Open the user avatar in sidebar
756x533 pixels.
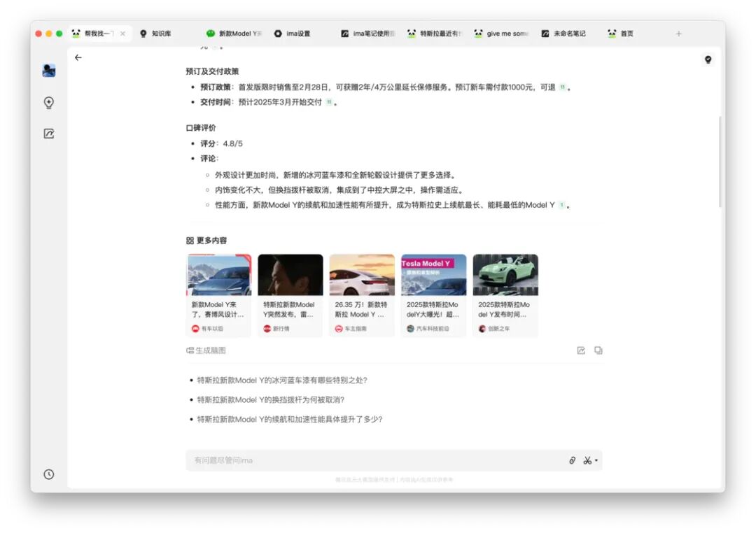point(49,71)
